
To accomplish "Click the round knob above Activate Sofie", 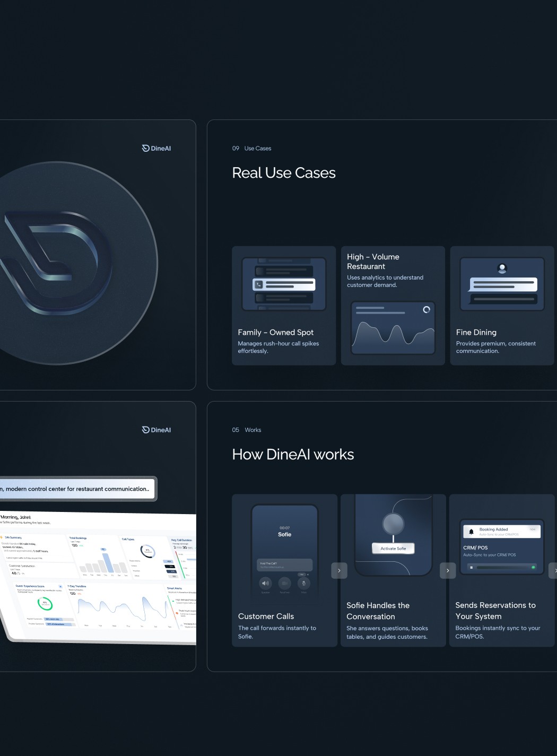I will click(x=394, y=524).
